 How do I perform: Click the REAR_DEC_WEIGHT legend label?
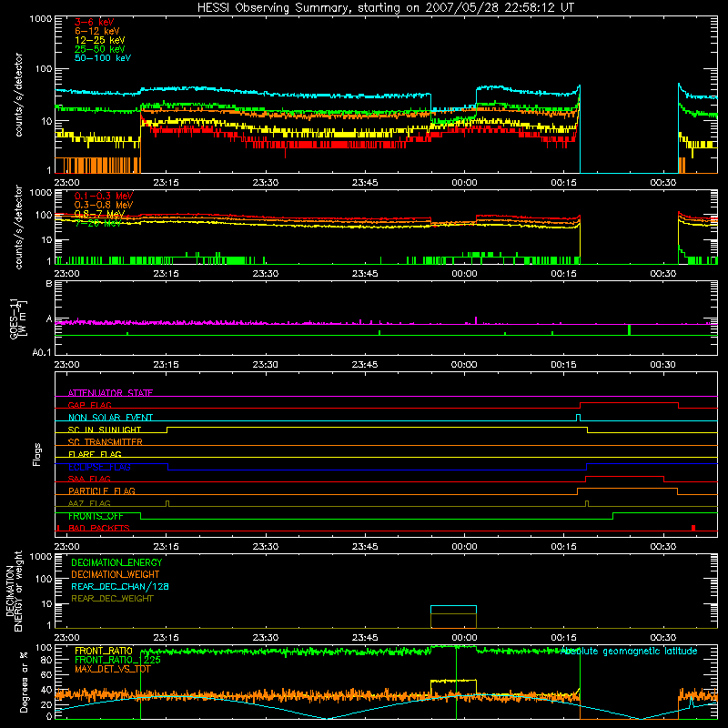point(112,599)
